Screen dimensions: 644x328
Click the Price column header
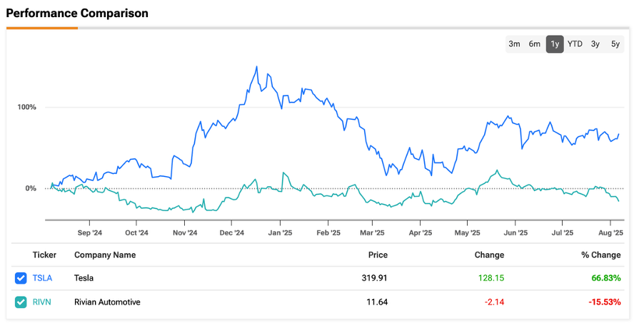378,255
